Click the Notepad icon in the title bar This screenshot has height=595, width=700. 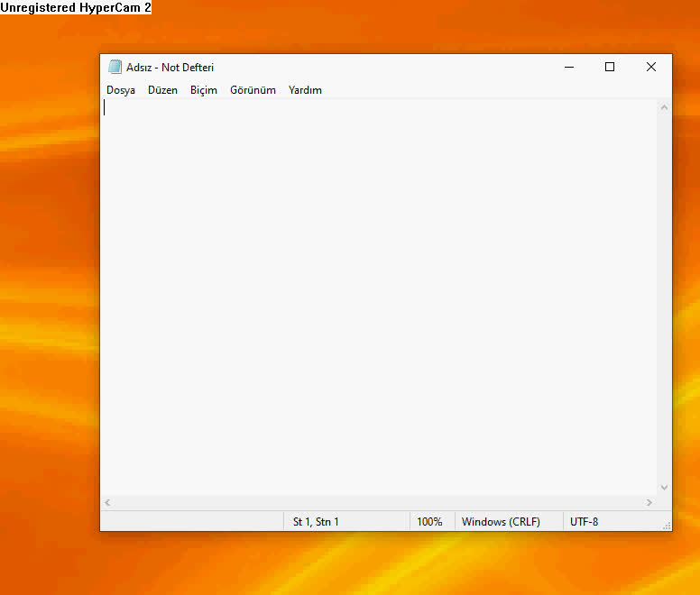click(x=115, y=67)
